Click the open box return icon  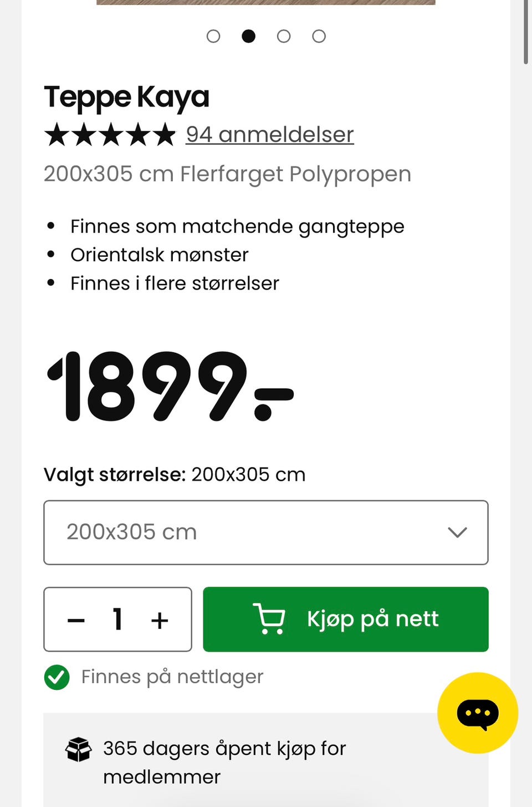point(78,749)
